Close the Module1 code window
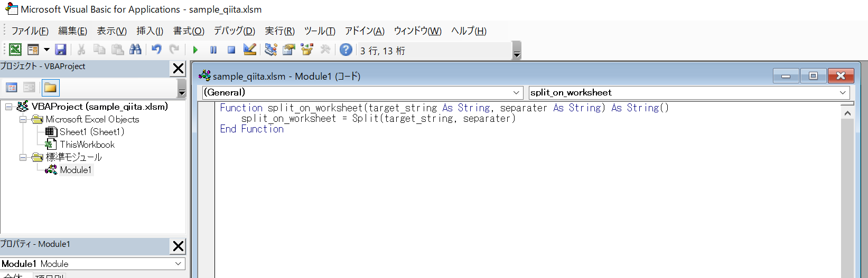 point(841,76)
